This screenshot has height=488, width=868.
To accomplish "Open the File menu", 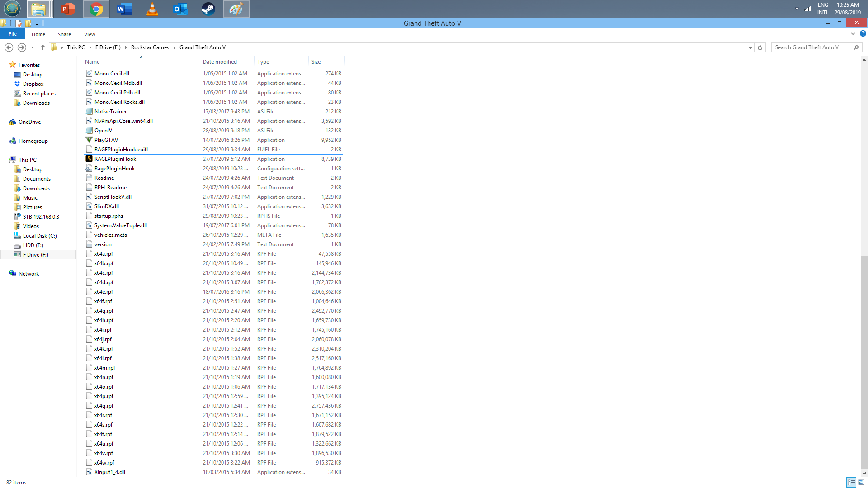I will pos(13,34).
